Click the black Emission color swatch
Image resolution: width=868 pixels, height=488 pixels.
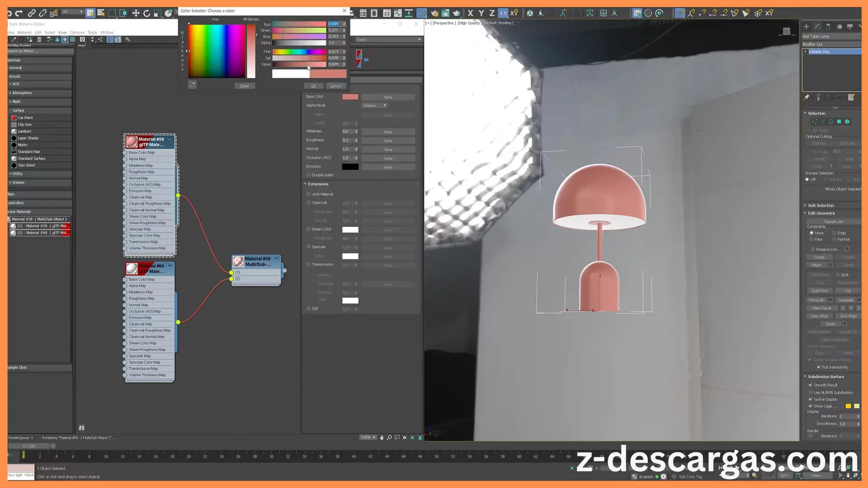[x=350, y=167]
